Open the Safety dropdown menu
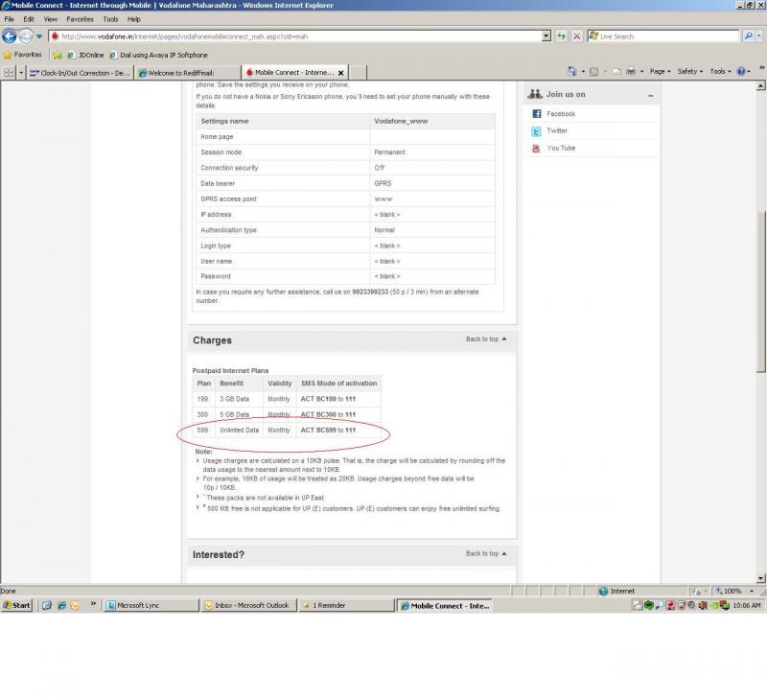Viewport: 767px width, 700px height. (689, 71)
